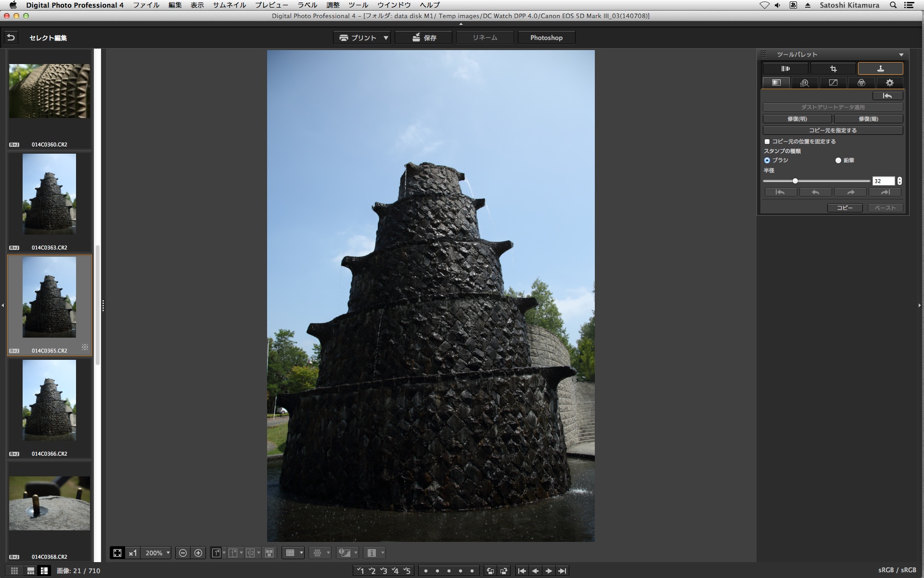Click the fit-to-window icon in the preview toolbar
924x578 pixels.
pyautogui.click(x=117, y=553)
